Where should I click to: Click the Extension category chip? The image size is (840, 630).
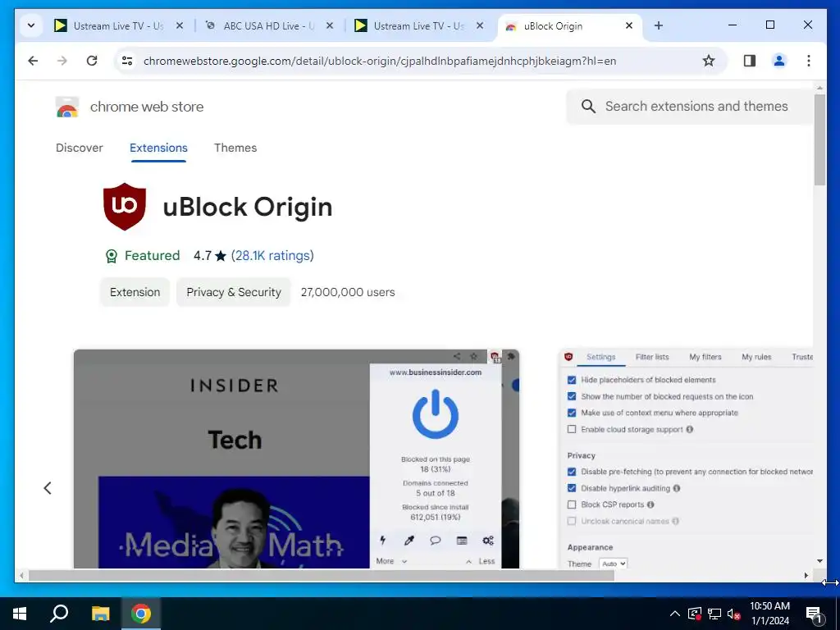coord(135,292)
